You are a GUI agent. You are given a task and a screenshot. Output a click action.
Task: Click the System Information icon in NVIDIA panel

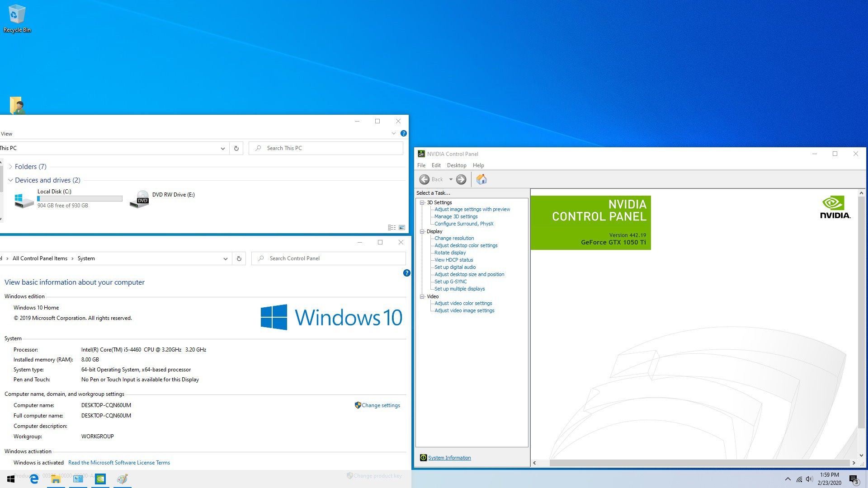pos(423,458)
